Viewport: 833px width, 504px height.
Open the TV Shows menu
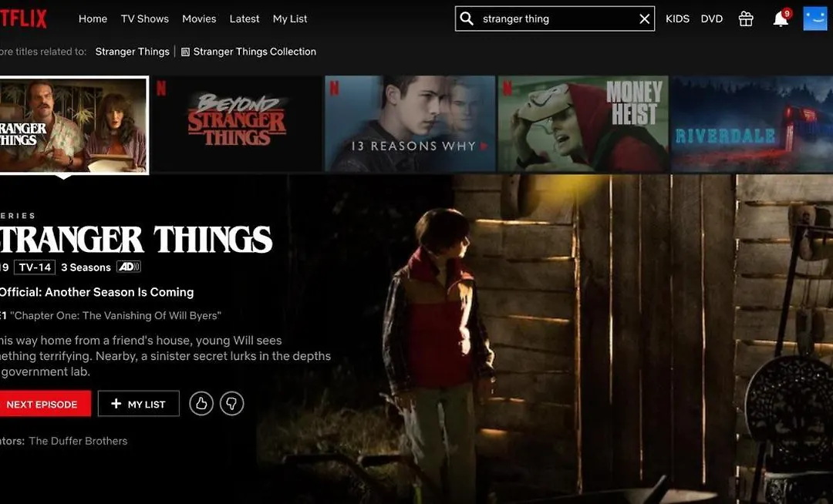click(x=145, y=18)
